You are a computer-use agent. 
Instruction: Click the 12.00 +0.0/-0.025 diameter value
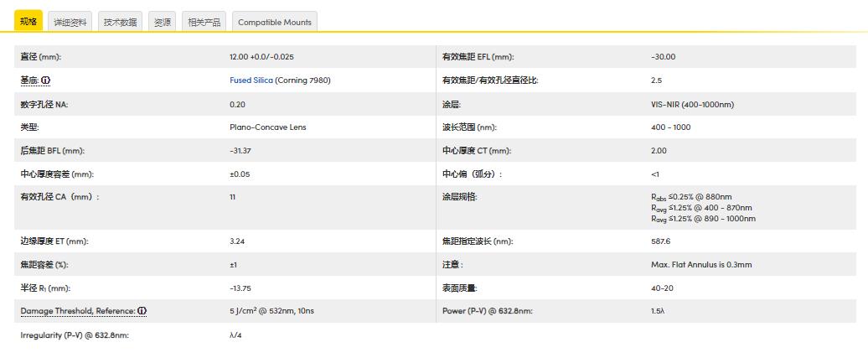261,57
